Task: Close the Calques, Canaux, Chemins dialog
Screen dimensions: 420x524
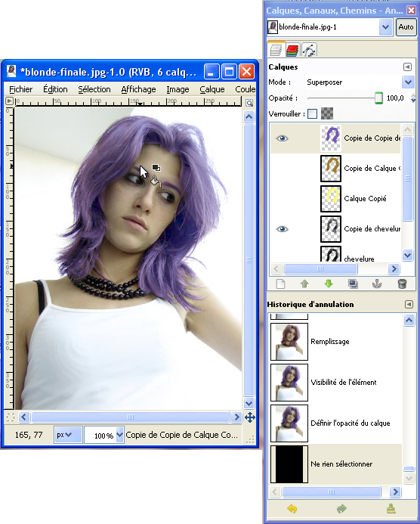Action: click(411, 11)
